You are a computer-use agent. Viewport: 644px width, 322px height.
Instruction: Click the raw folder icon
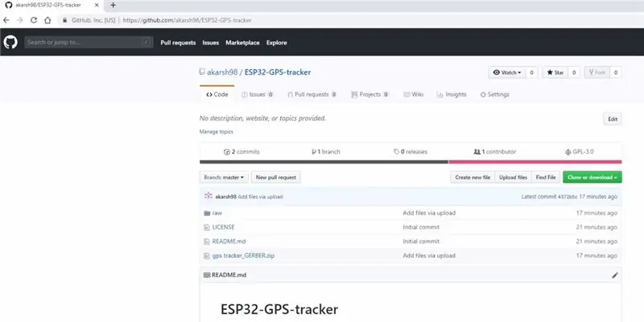[207, 213]
